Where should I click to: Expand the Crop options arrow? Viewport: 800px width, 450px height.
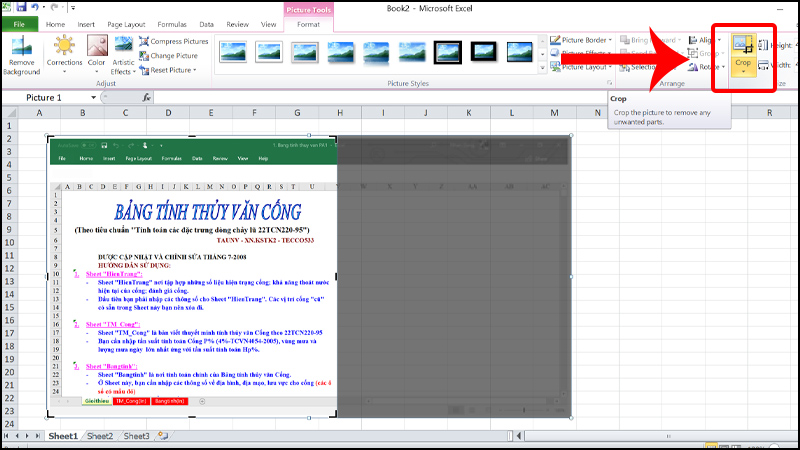pyautogui.click(x=742, y=73)
